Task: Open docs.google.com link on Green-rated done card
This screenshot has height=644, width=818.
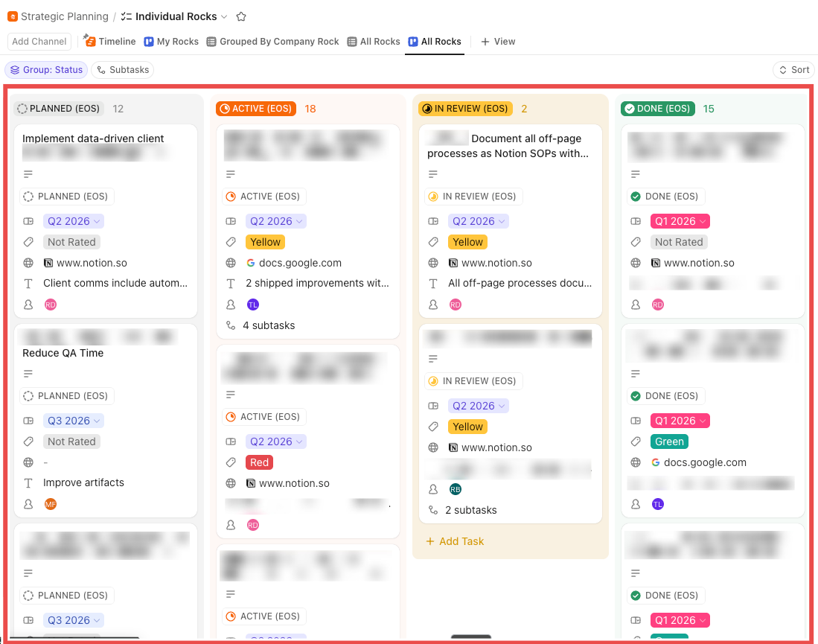Action: [x=699, y=462]
